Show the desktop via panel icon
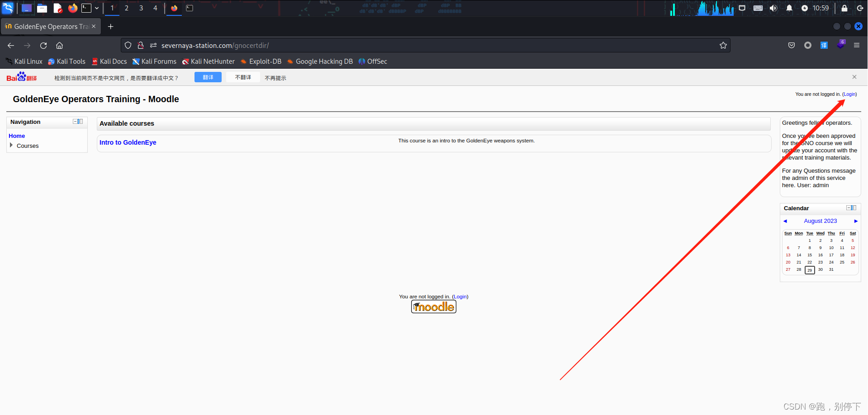The height and width of the screenshot is (415, 868). 27,8
